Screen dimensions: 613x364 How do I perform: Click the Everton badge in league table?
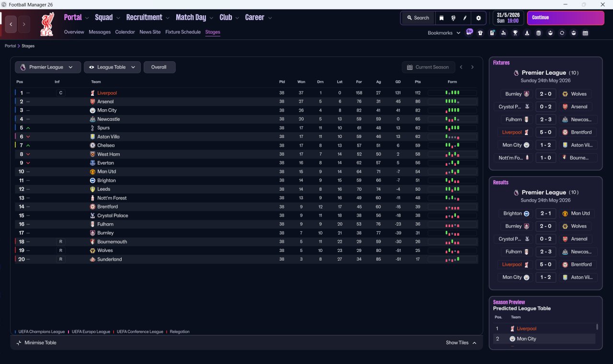tap(93, 163)
